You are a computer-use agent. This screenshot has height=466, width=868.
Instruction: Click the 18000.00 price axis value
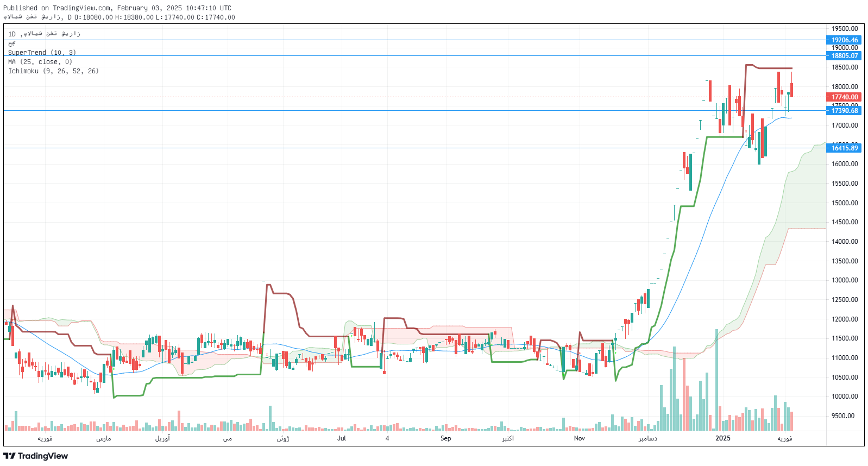[845, 87]
